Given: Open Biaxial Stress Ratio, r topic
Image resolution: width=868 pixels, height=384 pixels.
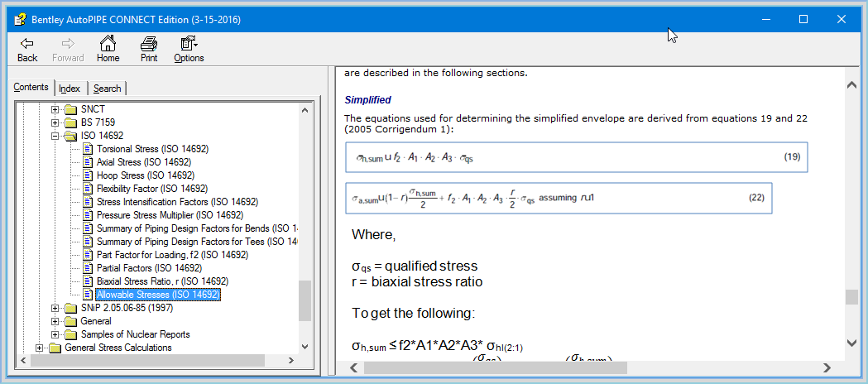Looking at the screenshot, I should (162, 281).
